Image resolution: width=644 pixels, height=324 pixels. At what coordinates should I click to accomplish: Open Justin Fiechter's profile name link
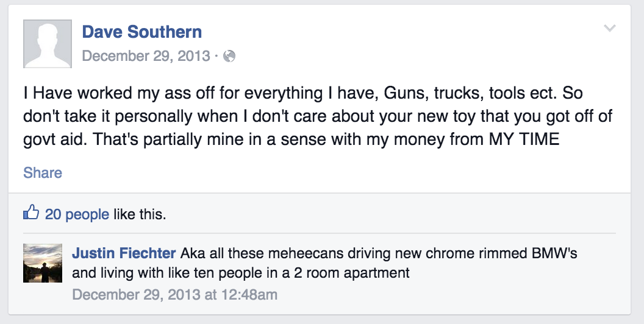(x=124, y=253)
